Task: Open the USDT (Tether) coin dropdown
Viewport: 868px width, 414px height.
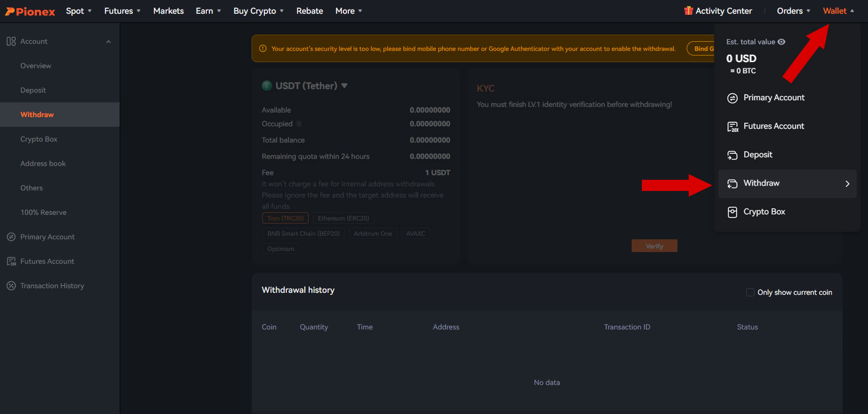Action: [x=305, y=86]
